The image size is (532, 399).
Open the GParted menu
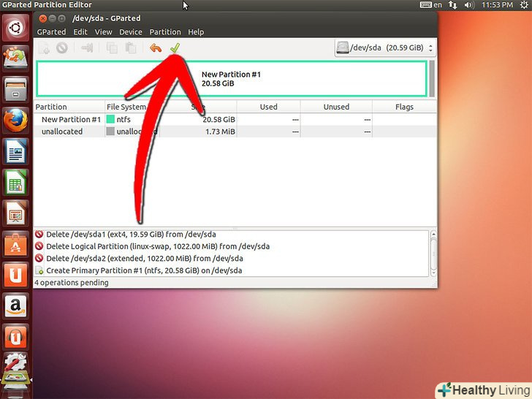(x=52, y=32)
